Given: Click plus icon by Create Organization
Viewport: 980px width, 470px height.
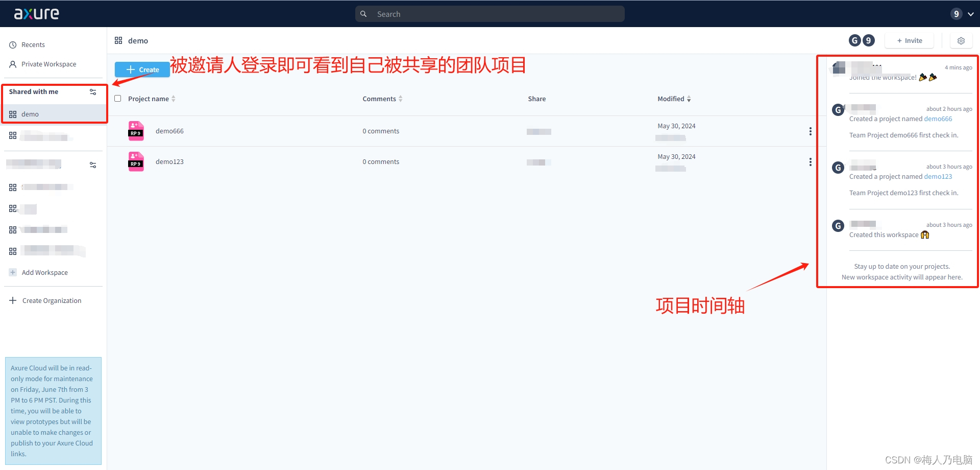Looking at the screenshot, I should point(13,300).
